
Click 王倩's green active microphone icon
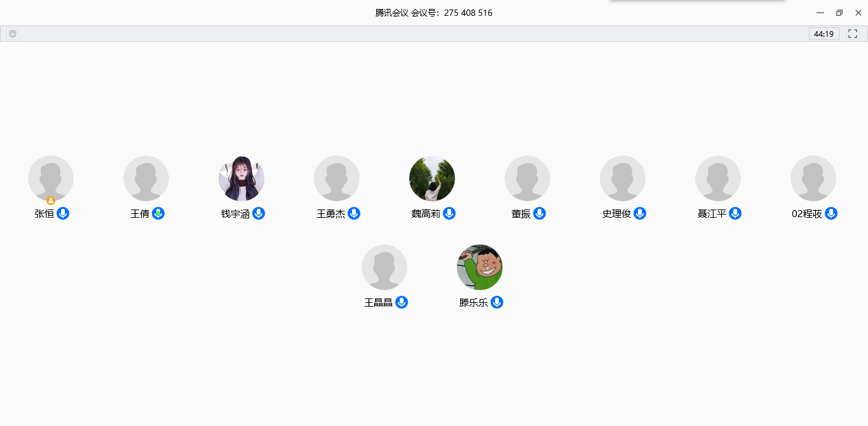[158, 213]
